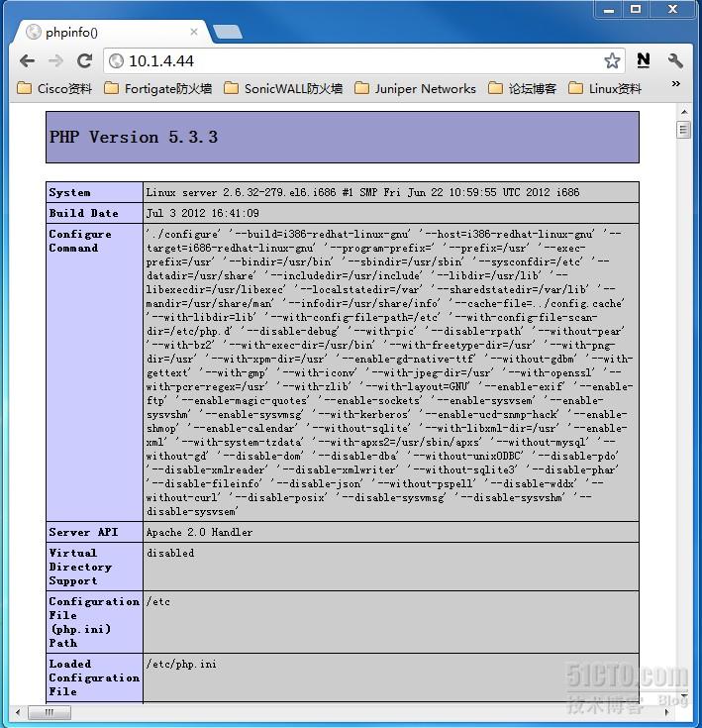The height and width of the screenshot is (728, 702).
Task: Click the Virtual Directory Support label
Action: pyautogui.click(x=80, y=567)
